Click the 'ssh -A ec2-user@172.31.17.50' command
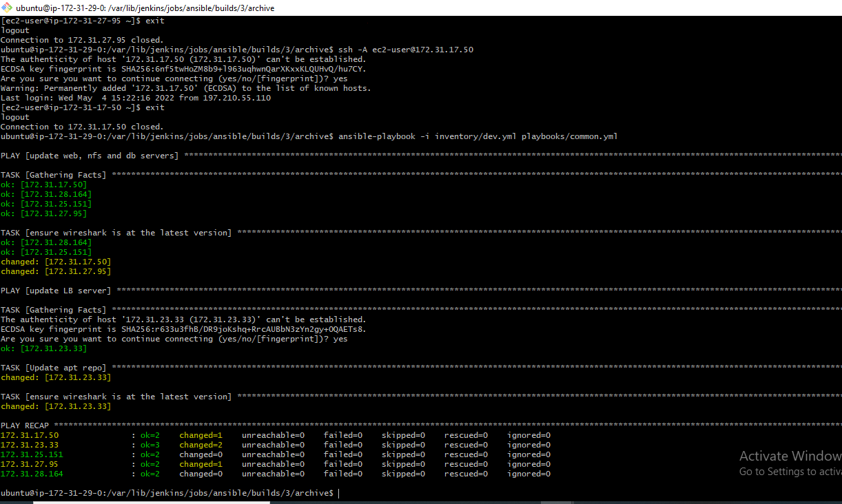Image resolution: width=842 pixels, height=504 pixels. coord(406,50)
